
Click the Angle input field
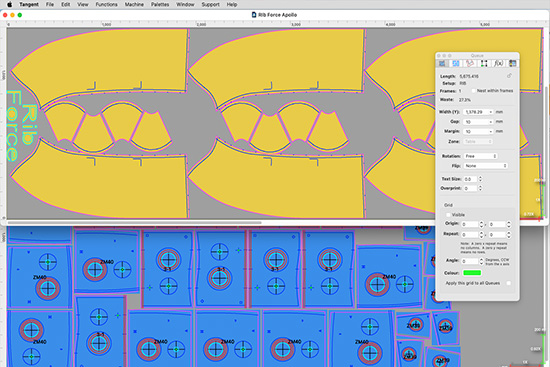click(x=469, y=261)
